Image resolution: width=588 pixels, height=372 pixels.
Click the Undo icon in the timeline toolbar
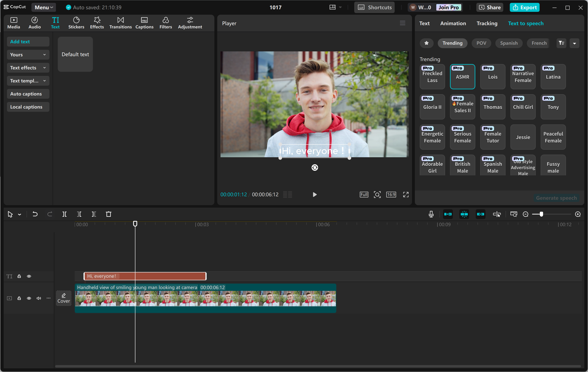pyautogui.click(x=35, y=214)
